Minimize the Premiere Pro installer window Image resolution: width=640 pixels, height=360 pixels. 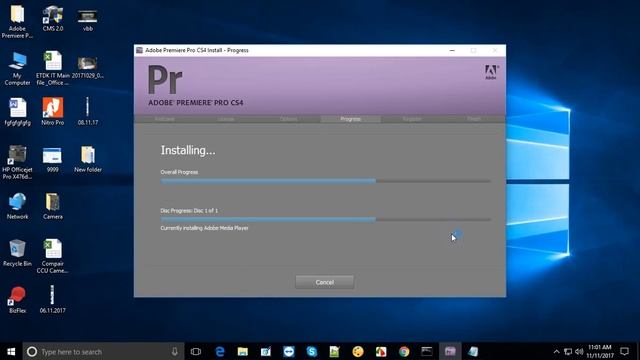pos(452,50)
